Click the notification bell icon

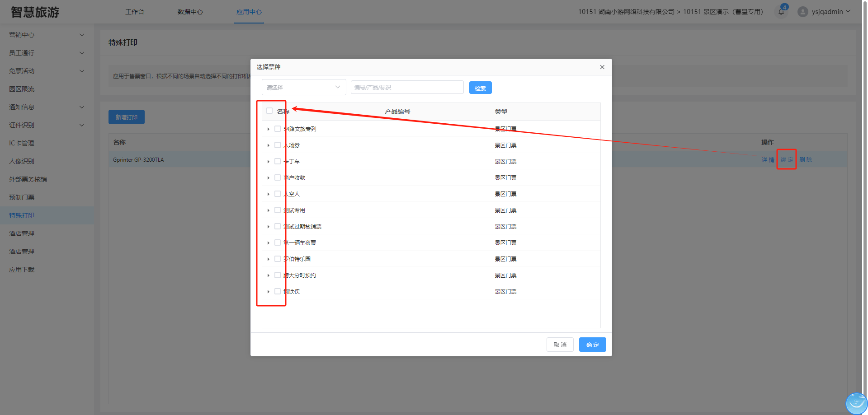(781, 12)
